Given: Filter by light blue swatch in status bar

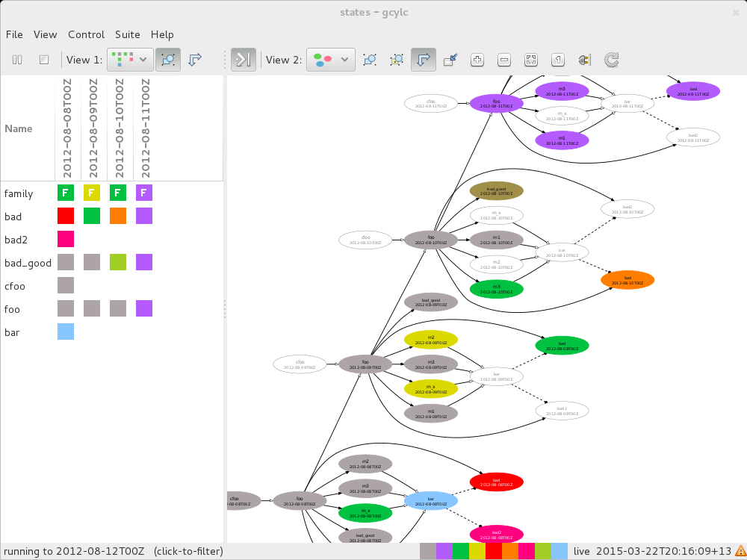Looking at the screenshot, I should [560, 552].
